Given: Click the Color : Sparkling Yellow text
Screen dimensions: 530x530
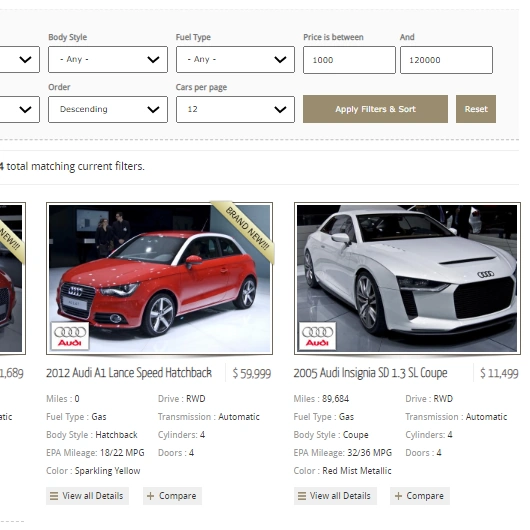Looking at the screenshot, I should [x=93, y=471].
